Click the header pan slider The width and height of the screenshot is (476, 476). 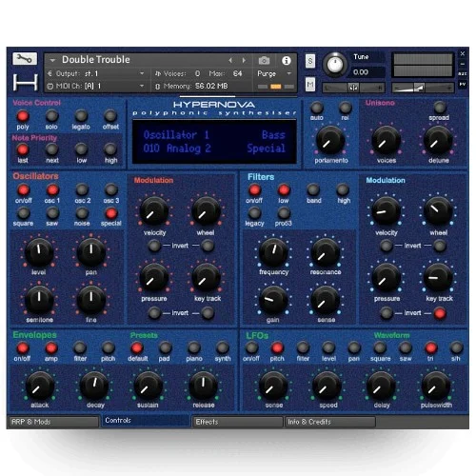(353, 88)
